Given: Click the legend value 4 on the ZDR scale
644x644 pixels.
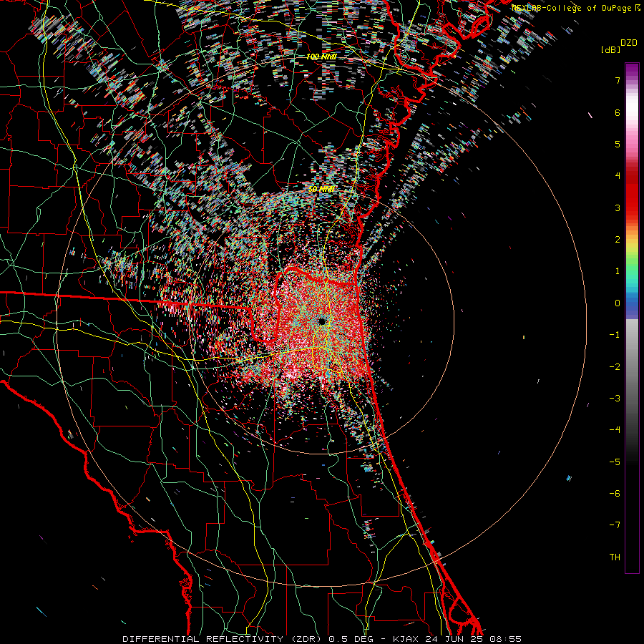Looking at the screenshot, I should tap(618, 176).
